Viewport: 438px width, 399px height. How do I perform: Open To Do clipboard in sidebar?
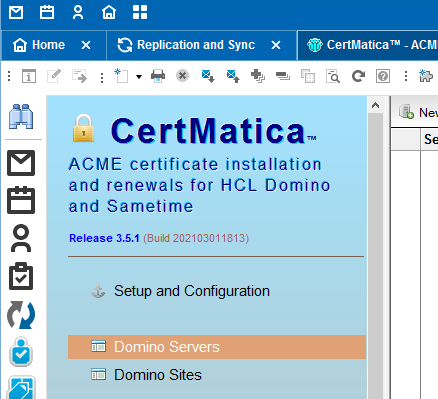coord(21,276)
